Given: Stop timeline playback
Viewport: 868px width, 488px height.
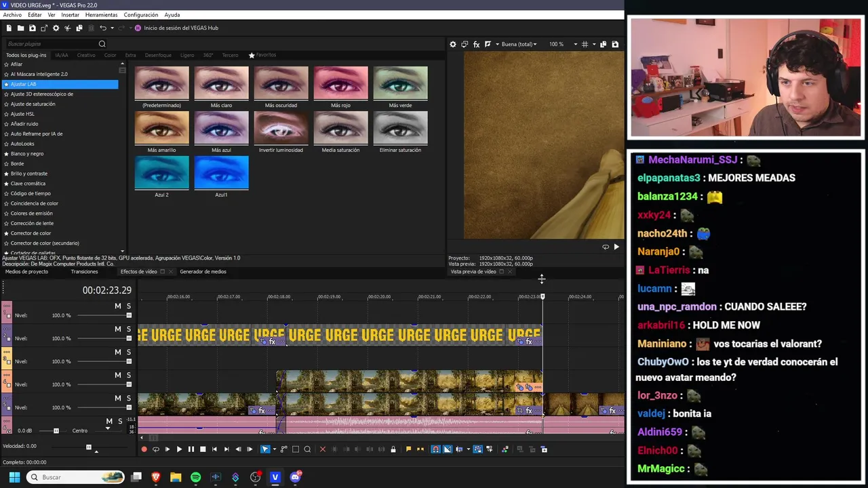Looking at the screenshot, I should click(203, 449).
